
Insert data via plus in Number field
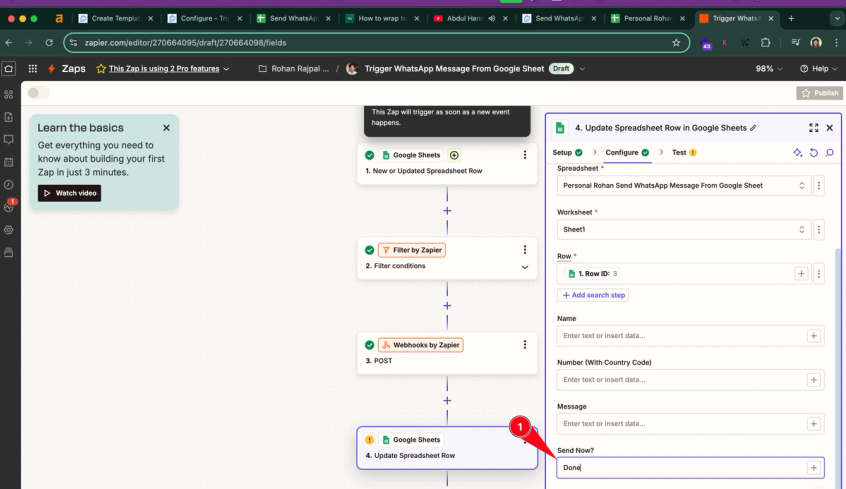(x=814, y=380)
